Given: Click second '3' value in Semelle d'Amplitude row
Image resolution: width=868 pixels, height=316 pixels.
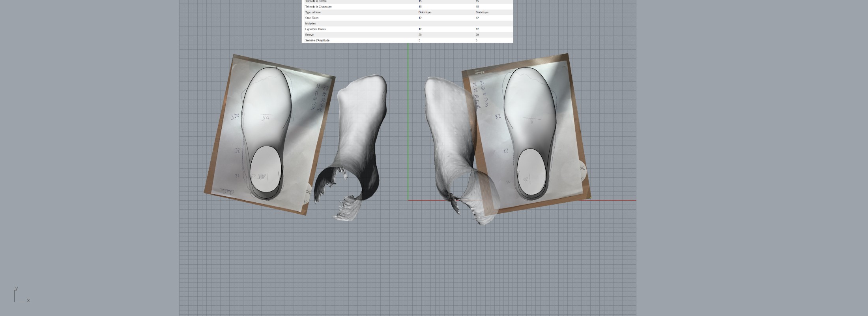Looking at the screenshot, I should (x=477, y=40).
